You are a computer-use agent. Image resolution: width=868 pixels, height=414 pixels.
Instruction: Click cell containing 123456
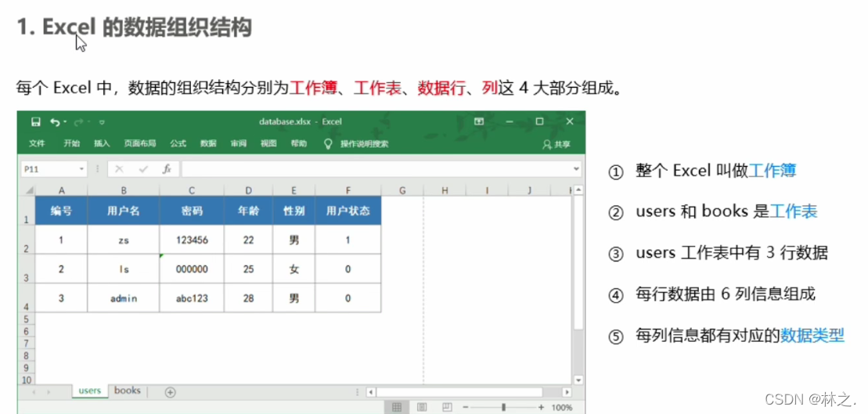tap(192, 239)
